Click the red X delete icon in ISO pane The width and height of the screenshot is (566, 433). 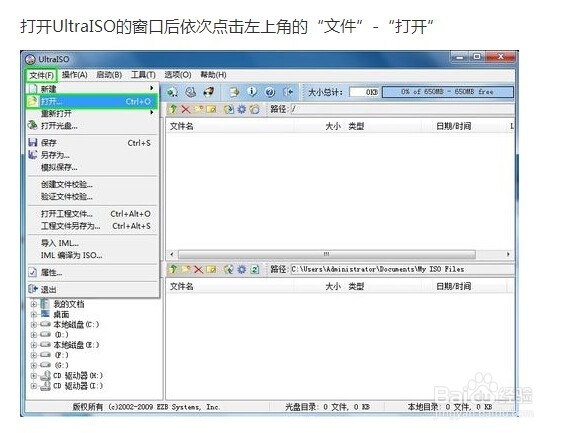(x=186, y=109)
